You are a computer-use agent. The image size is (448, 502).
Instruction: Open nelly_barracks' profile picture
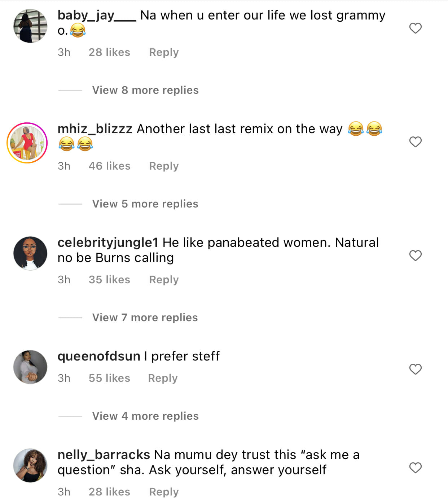tap(30, 466)
